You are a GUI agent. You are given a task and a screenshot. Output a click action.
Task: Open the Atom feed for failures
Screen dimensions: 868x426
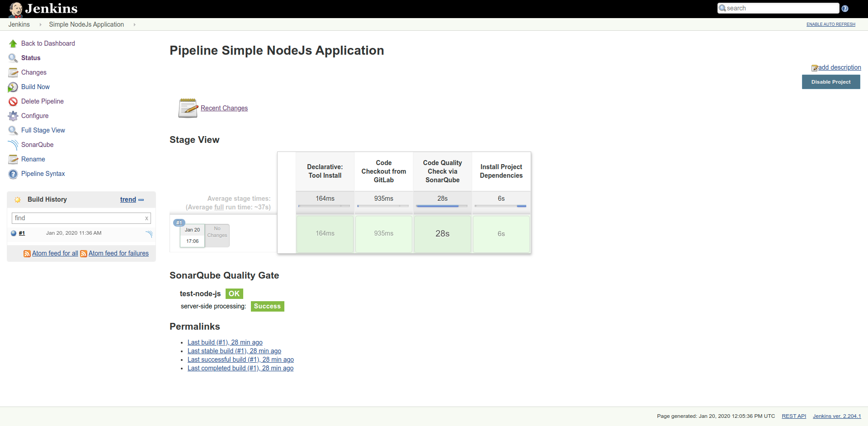pyautogui.click(x=118, y=254)
